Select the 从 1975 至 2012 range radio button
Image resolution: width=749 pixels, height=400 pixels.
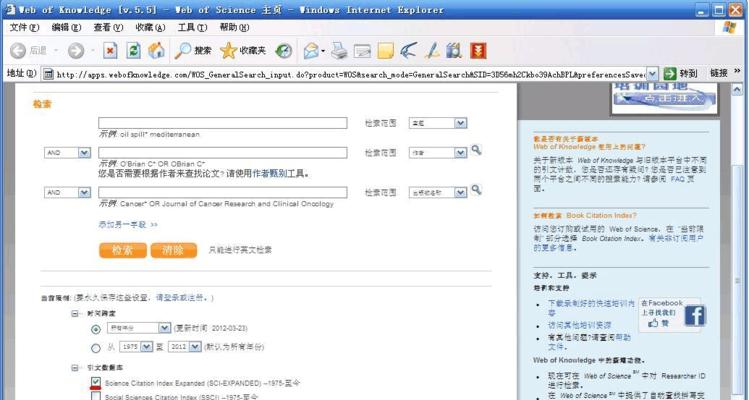pyautogui.click(x=96, y=348)
